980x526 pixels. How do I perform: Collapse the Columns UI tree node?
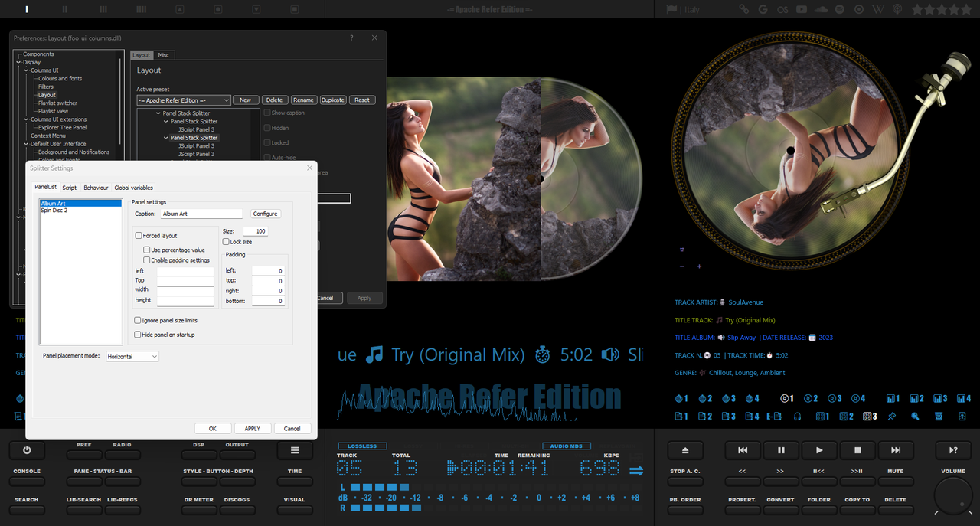[x=26, y=70]
